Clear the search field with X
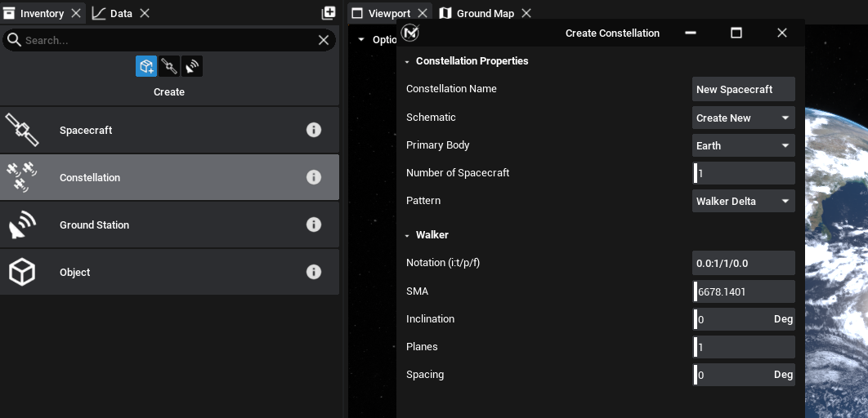This screenshot has height=418, width=868. 324,40
